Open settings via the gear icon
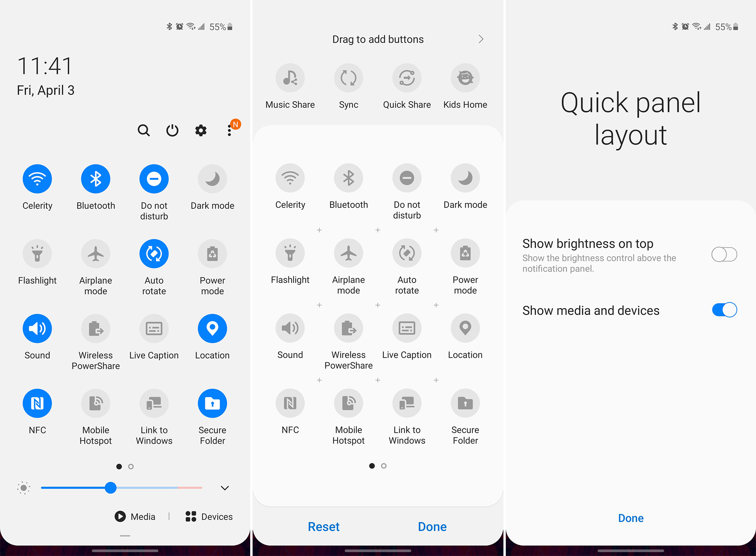The width and height of the screenshot is (756, 556). pos(201,130)
